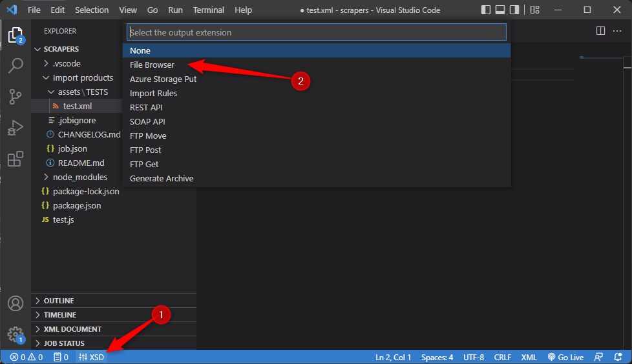Open the Extensions view icon
This screenshot has width=632, height=364.
(16, 159)
